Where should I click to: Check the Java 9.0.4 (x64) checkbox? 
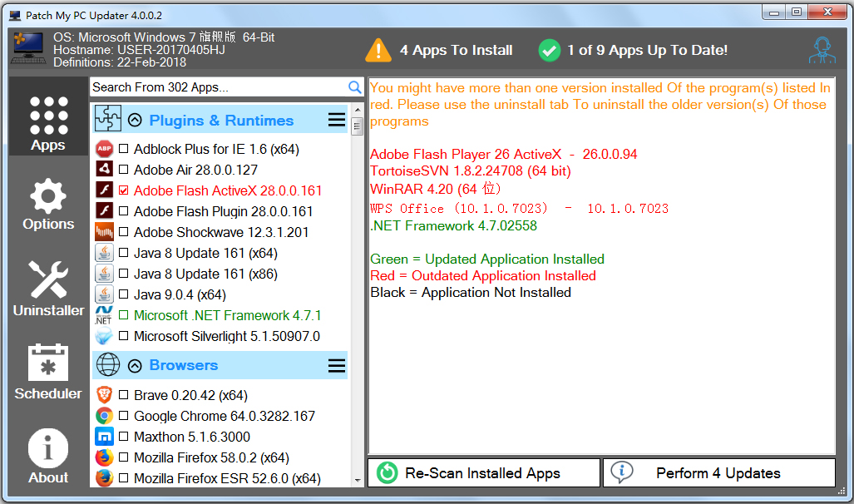point(124,294)
